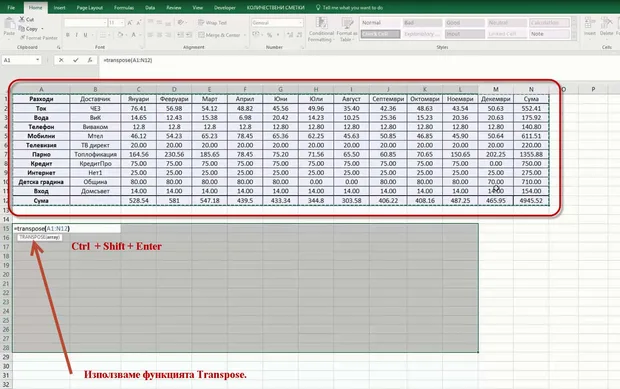Image resolution: width=620 pixels, height=389 pixels.
Task: Toggle Italic formatting
Action: click(x=76, y=35)
